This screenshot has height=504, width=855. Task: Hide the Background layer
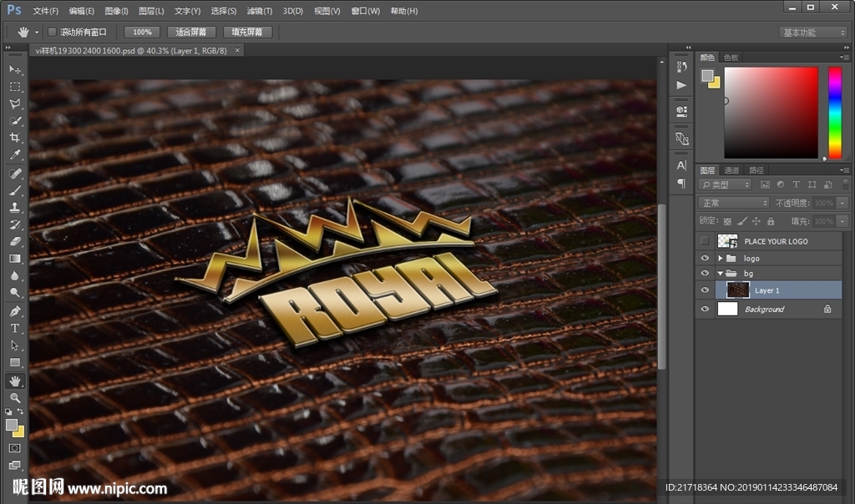pos(705,309)
